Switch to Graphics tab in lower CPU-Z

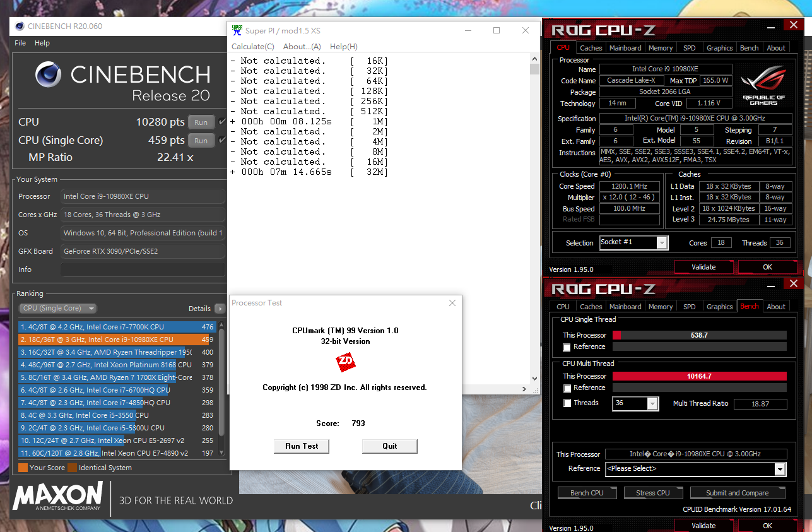point(720,307)
